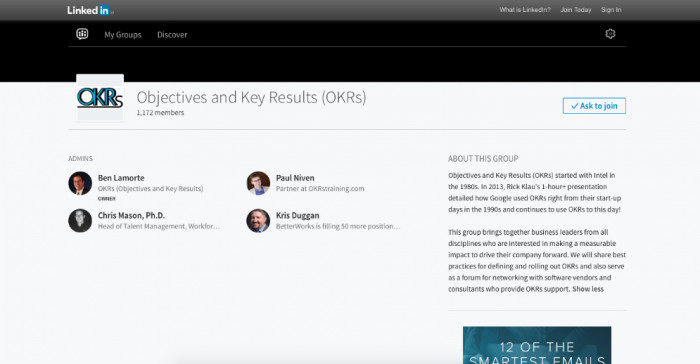
Task: Open Kris Duggan's profile photo
Action: coord(258,221)
